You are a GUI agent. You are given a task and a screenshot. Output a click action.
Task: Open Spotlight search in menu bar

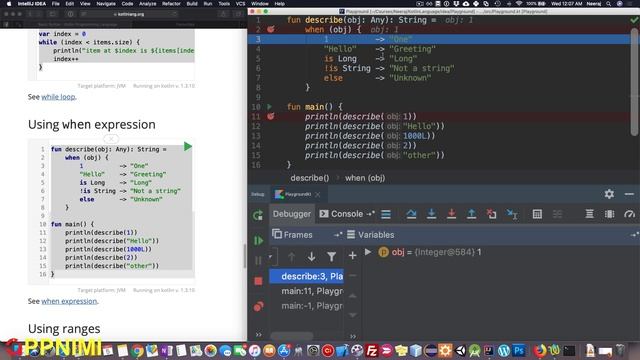[x=608, y=4]
